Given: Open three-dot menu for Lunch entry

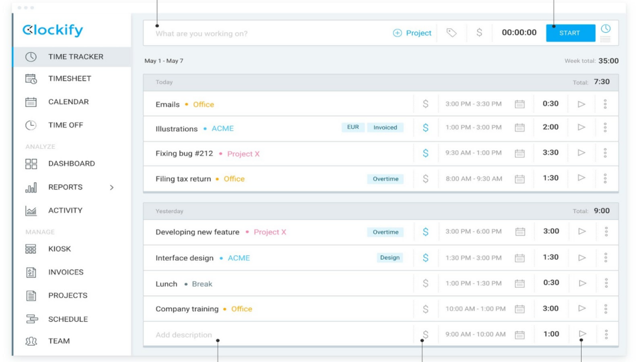Looking at the screenshot, I should click(606, 283).
